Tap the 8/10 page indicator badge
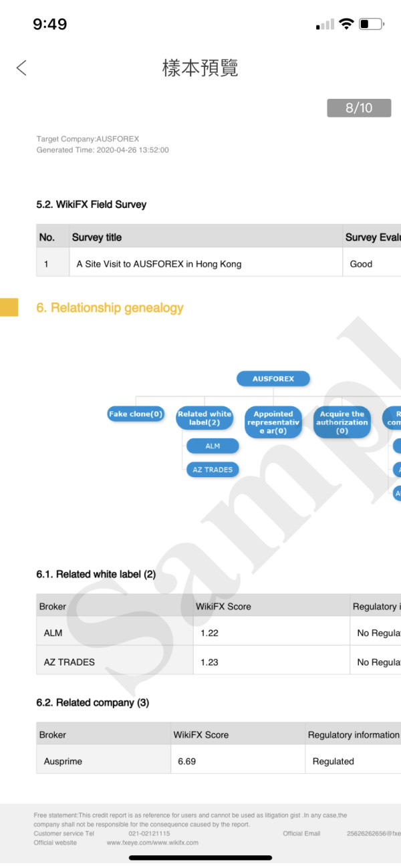 coord(359,108)
